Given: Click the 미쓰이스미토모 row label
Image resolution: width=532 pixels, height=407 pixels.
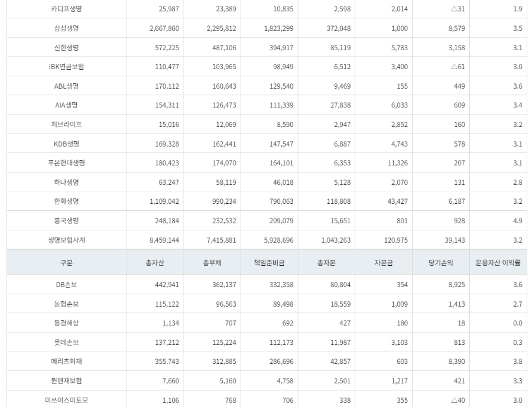Looking at the screenshot, I should click(x=66, y=401).
